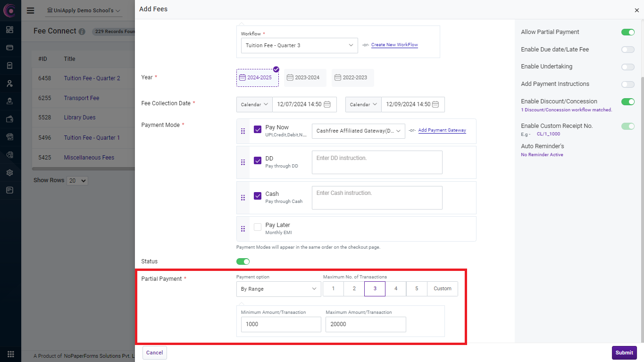644x362 pixels.
Task: Check the Pay Later checkbox
Action: coord(258,227)
